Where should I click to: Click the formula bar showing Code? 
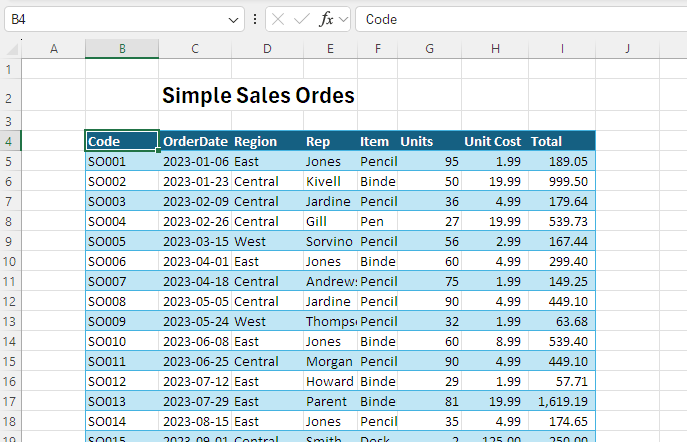[x=521, y=19]
